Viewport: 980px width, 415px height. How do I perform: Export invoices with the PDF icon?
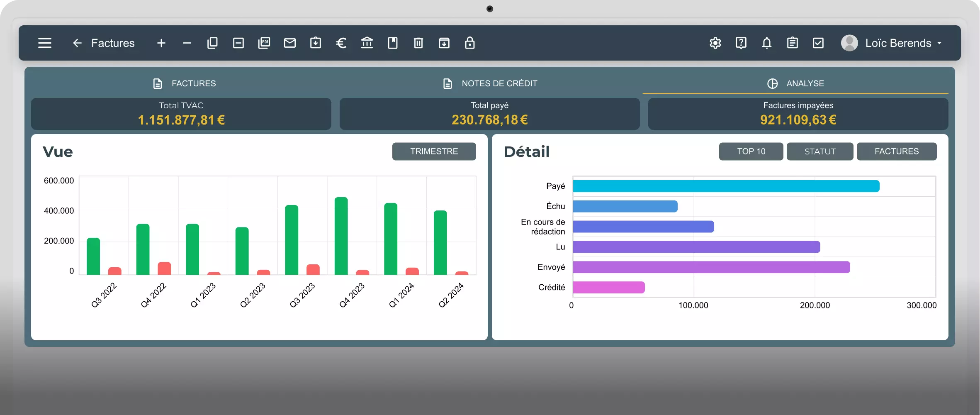tap(264, 43)
